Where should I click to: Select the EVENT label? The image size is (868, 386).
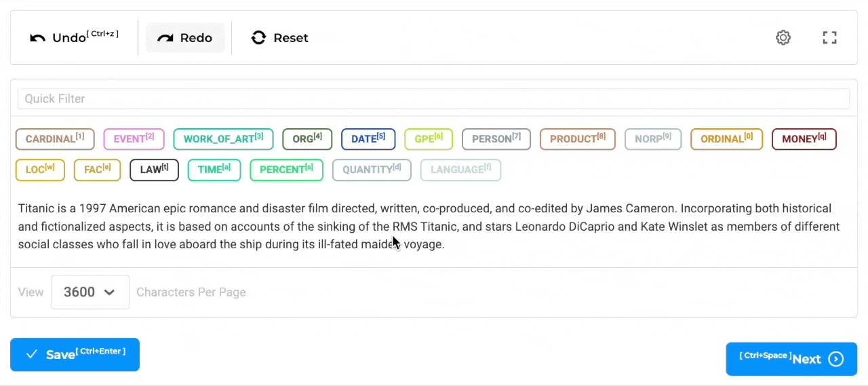(134, 139)
